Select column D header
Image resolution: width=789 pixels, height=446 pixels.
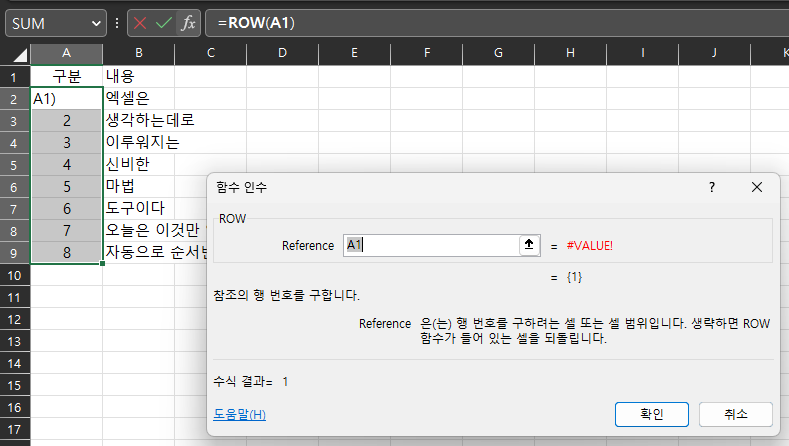(283, 53)
